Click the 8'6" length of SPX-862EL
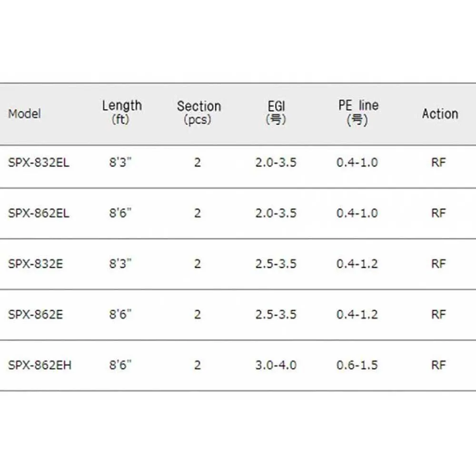 pyautogui.click(x=120, y=213)
